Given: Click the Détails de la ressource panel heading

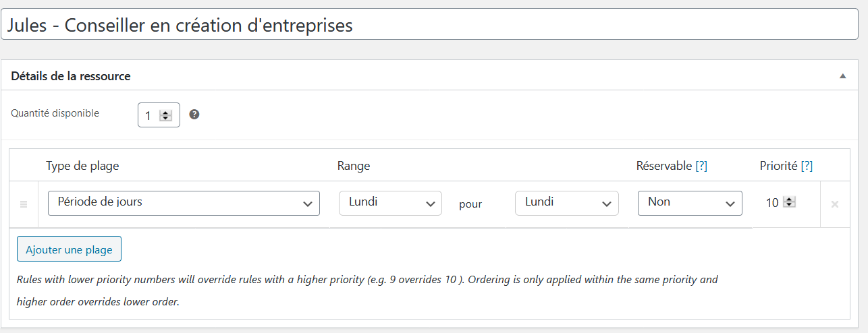Looking at the screenshot, I should point(71,76).
